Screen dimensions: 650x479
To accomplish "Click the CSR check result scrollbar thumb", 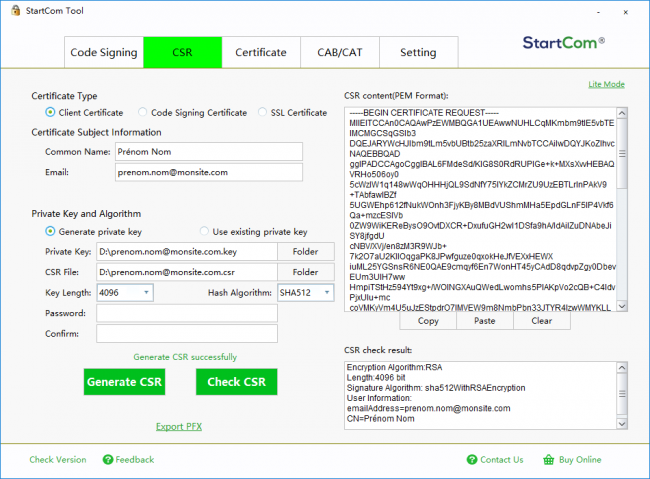I will click(622, 394).
